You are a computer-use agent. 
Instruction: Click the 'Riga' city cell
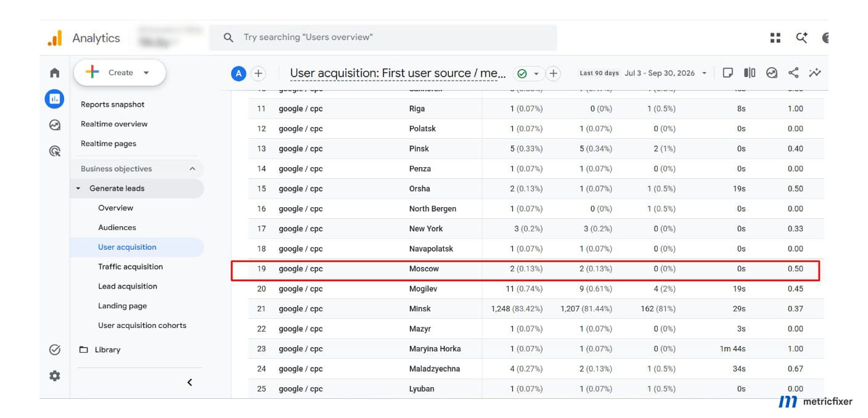[x=417, y=109]
